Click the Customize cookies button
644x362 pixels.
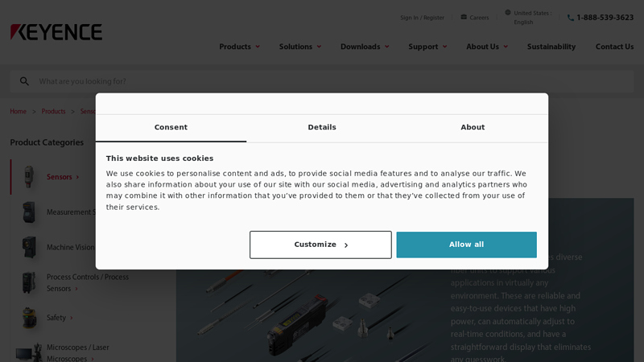pos(320,245)
